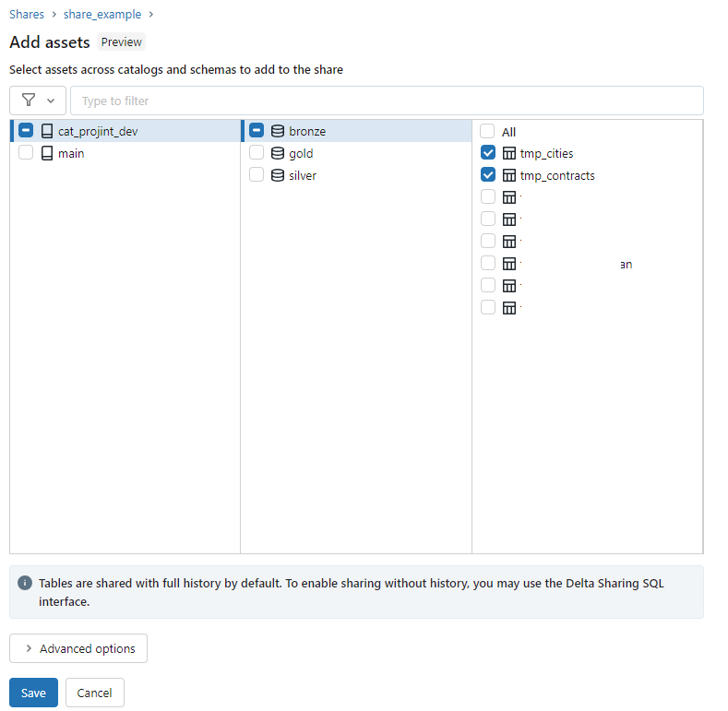Select the gold schema row
The width and height of the screenshot is (728, 711).
point(356,153)
